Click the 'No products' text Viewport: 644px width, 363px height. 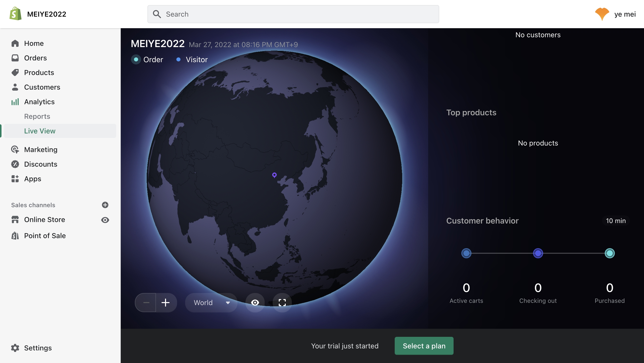538,143
